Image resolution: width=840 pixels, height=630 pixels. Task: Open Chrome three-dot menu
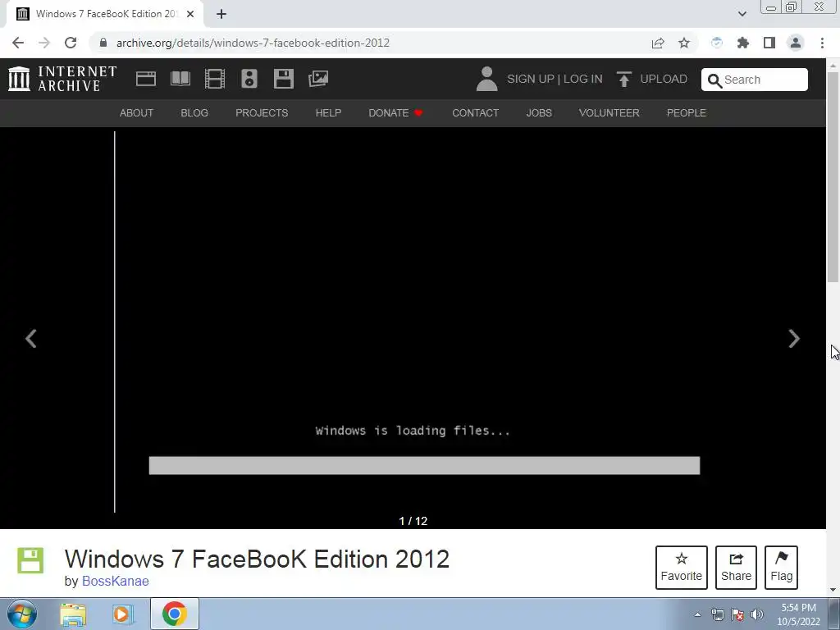click(822, 43)
